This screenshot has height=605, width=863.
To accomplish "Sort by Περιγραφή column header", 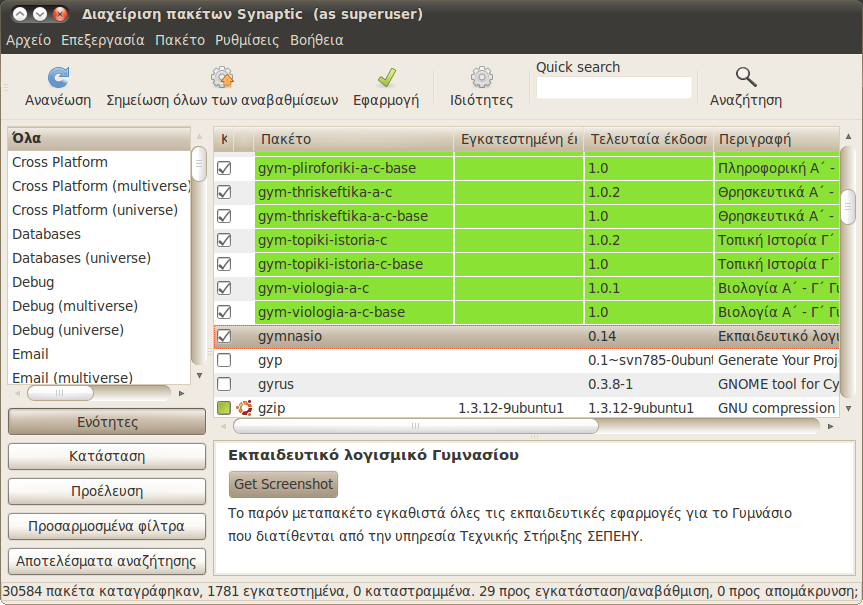I will point(776,139).
